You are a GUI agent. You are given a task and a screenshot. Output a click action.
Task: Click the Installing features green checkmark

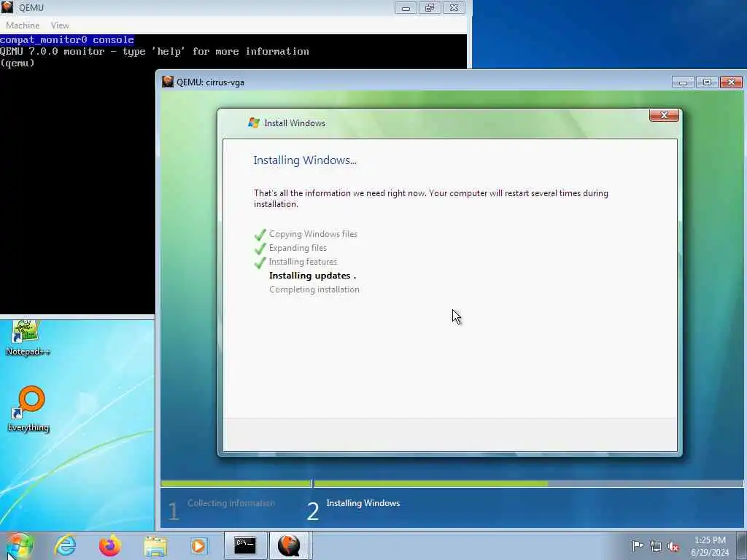coord(260,262)
